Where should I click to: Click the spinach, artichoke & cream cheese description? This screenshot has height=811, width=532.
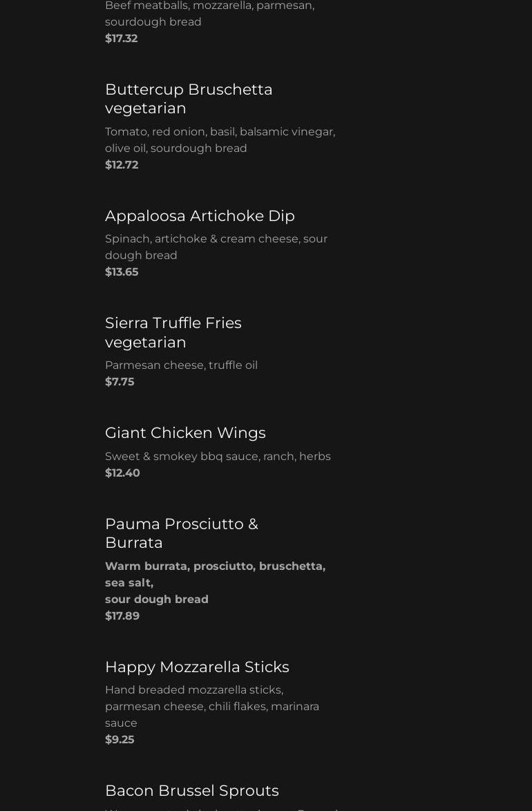pos(216,247)
